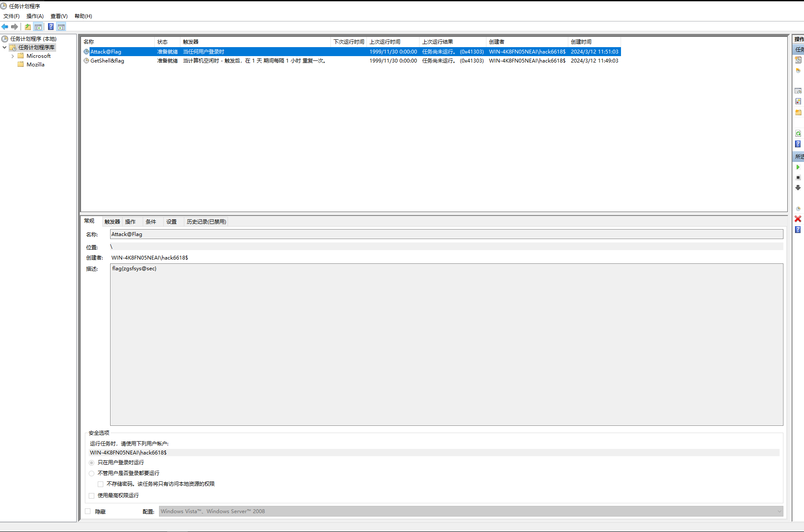
Task: Select the 不管用户是否登录都要运行 radio button
Action: [92, 473]
